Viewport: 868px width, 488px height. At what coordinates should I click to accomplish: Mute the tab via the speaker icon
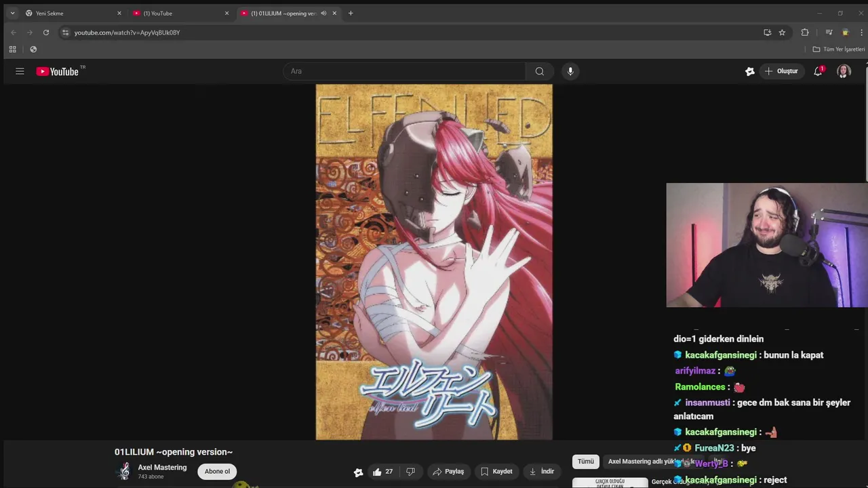point(323,13)
